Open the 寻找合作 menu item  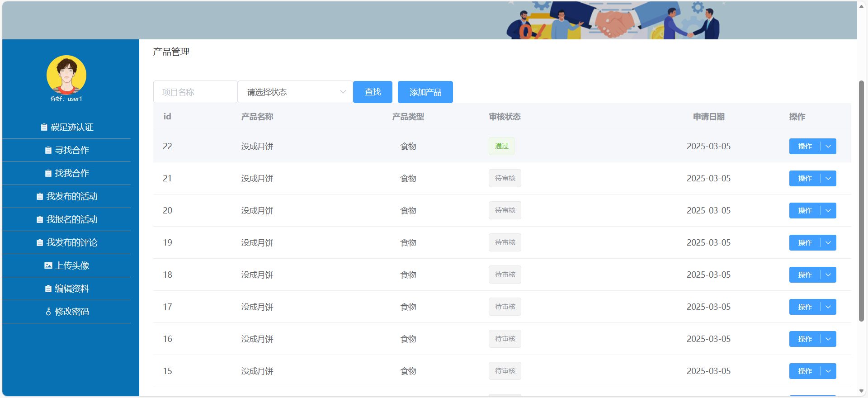tap(66, 151)
